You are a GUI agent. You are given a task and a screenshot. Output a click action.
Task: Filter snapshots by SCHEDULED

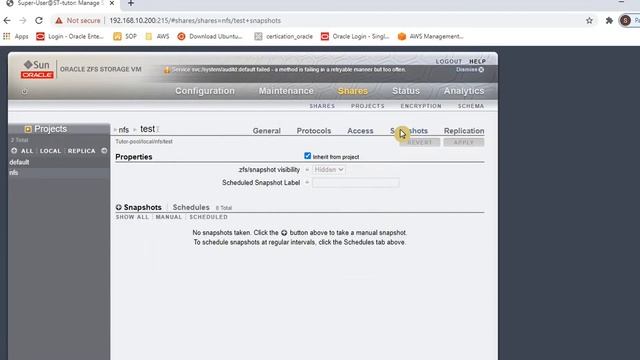tap(209, 217)
